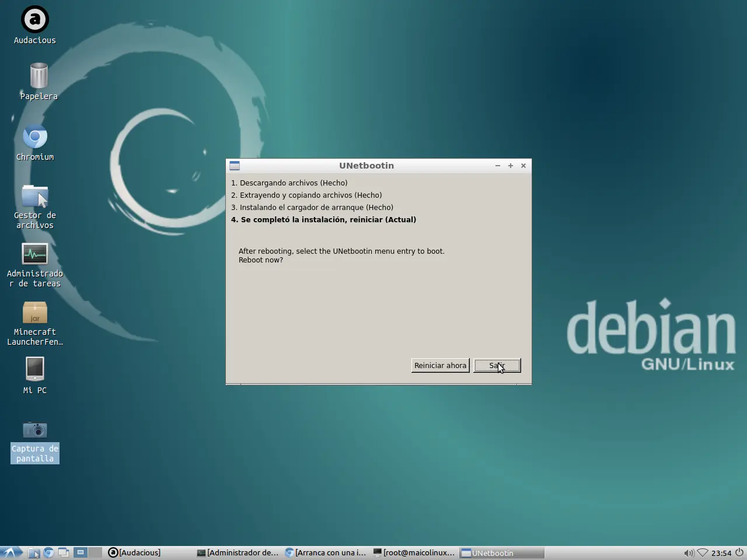Minimize the UNetbootin window
The width and height of the screenshot is (747, 560).
[x=498, y=166]
